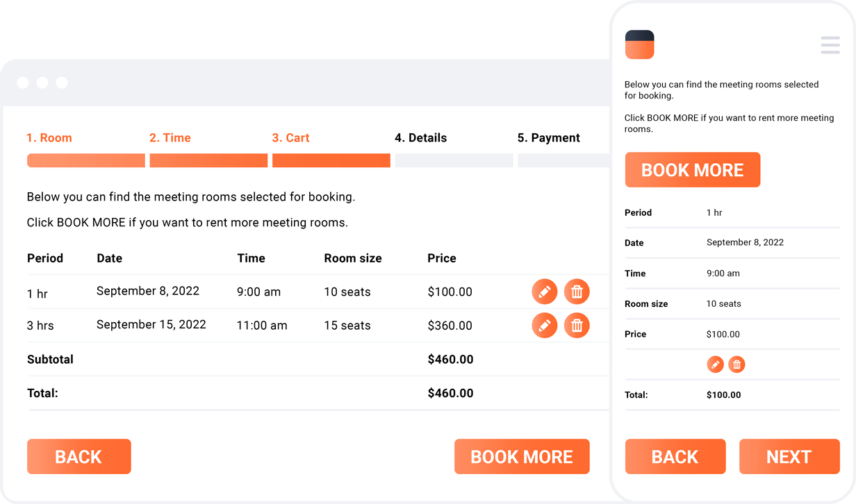The width and height of the screenshot is (856, 504).
Task: Select the 3. Cart step
Action: pos(291,137)
